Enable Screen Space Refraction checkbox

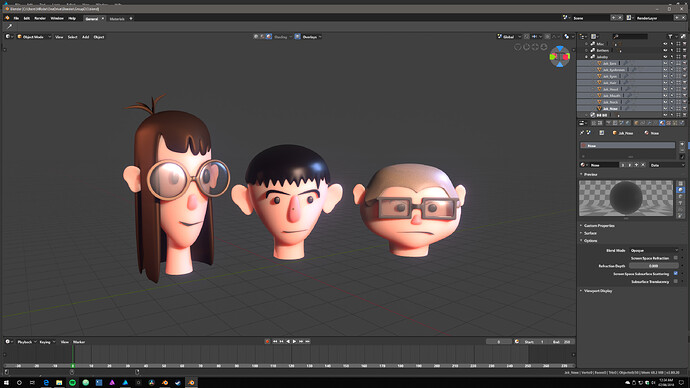675,258
